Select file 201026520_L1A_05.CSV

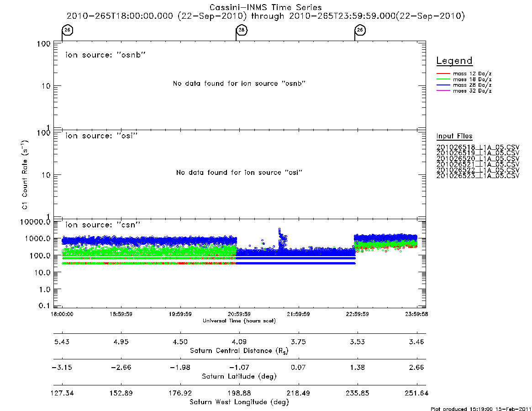click(x=478, y=159)
